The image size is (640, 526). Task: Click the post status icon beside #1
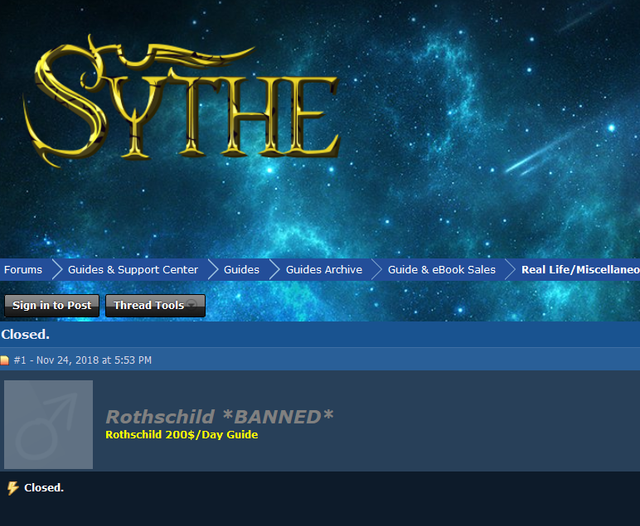coord(4,360)
